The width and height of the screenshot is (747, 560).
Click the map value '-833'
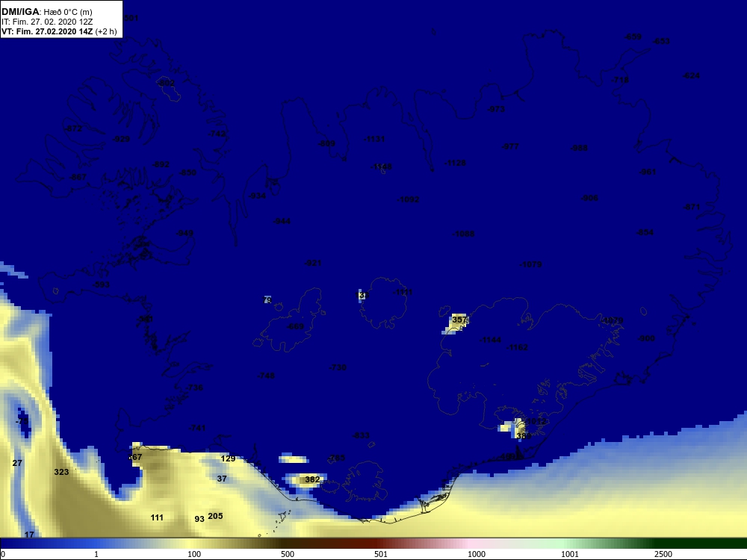point(361,436)
